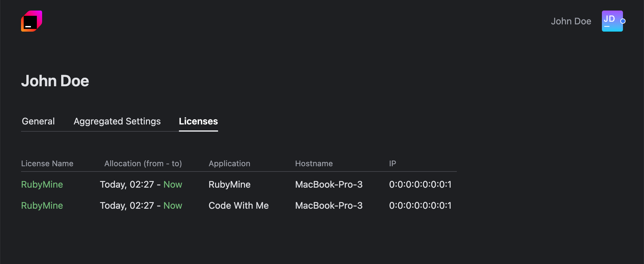Viewport: 644px width, 264px height.
Task: Select the Licenses tab
Action: (x=198, y=121)
